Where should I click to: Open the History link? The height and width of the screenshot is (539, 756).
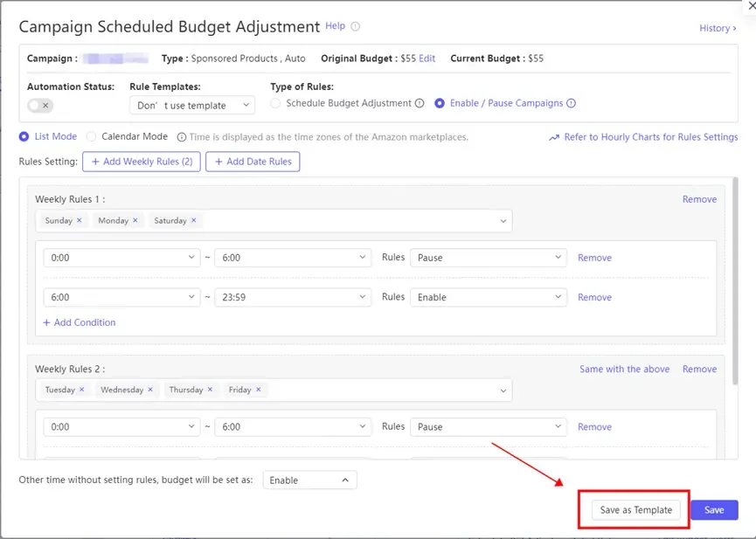pyautogui.click(x=718, y=28)
